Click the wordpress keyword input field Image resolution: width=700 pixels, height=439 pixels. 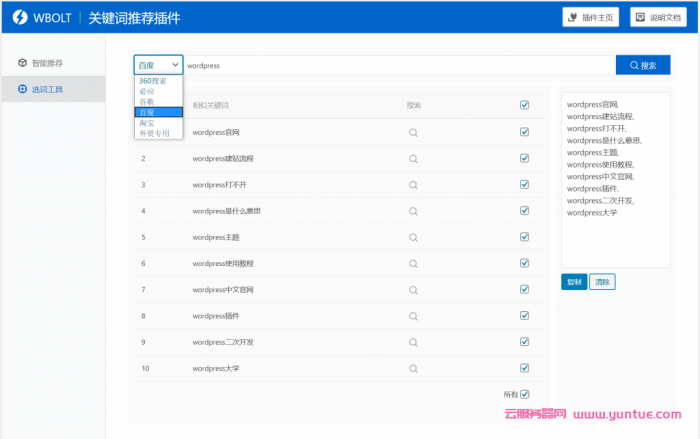(398, 65)
